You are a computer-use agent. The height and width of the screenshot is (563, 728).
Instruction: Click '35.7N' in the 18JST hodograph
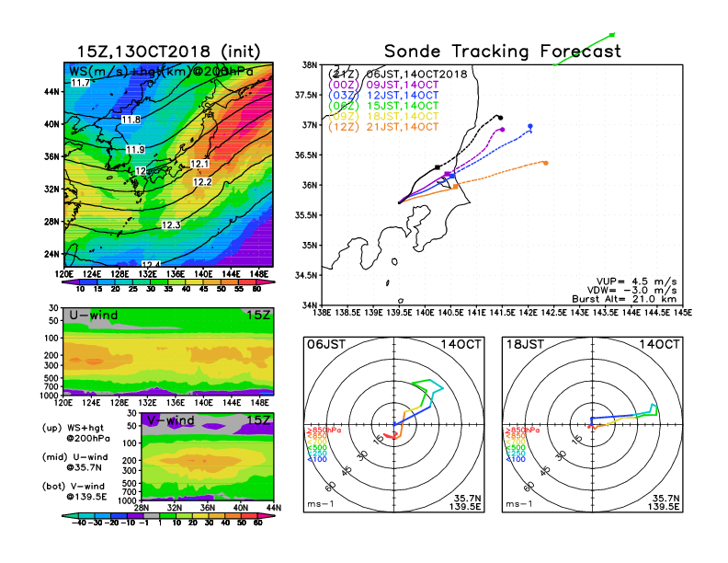point(665,498)
